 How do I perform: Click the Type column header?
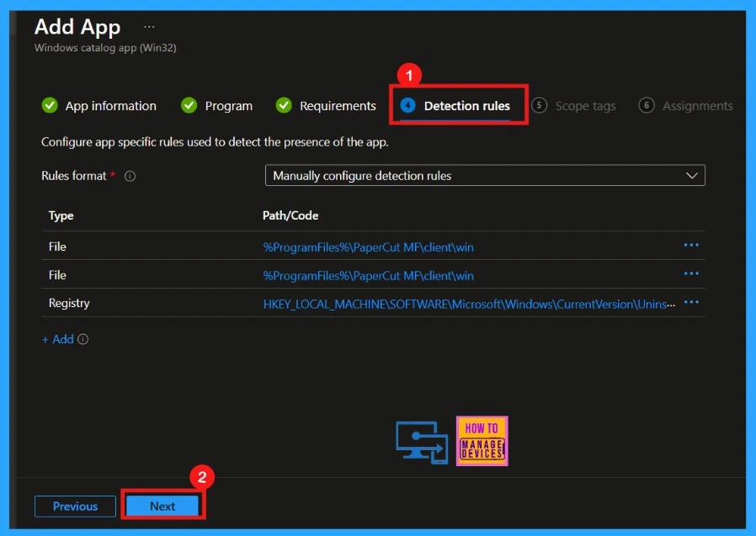pos(61,215)
